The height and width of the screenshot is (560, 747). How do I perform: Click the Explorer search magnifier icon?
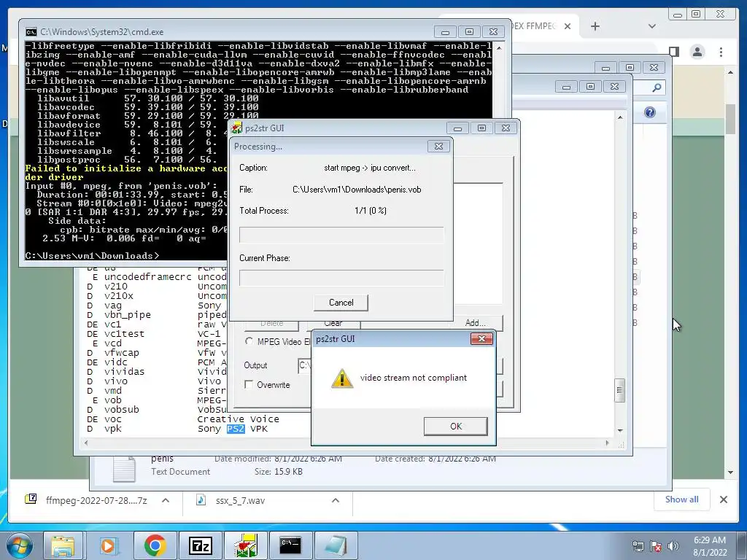(x=657, y=87)
